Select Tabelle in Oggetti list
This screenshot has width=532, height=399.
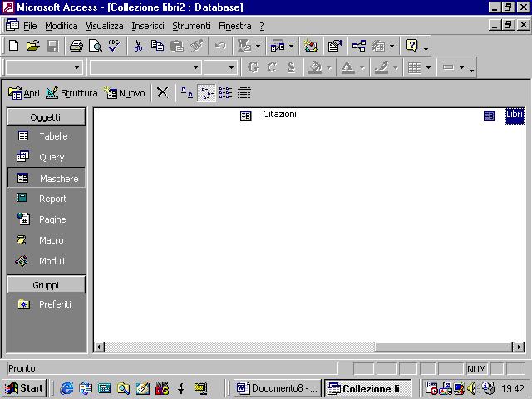point(47,136)
